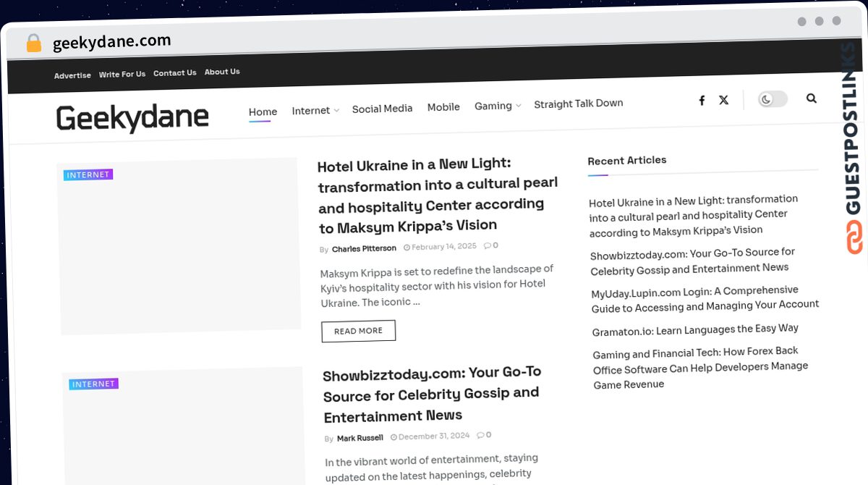Click the February 14, 2025 date

(440, 247)
